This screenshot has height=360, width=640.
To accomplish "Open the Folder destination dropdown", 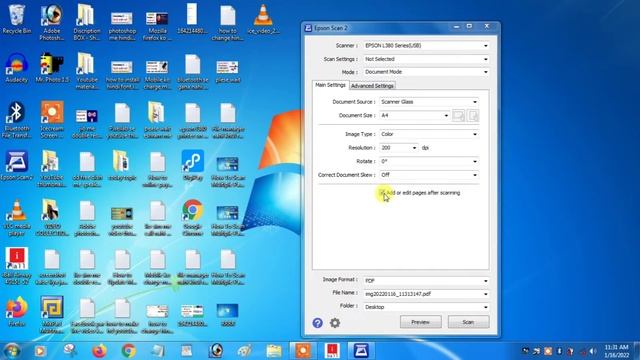I will (x=426, y=307).
